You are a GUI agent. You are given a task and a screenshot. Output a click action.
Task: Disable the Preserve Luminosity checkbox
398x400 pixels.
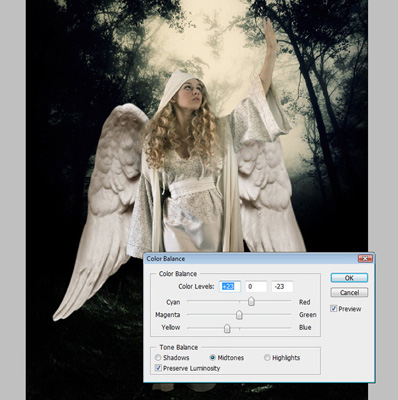[x=158, y=368]
